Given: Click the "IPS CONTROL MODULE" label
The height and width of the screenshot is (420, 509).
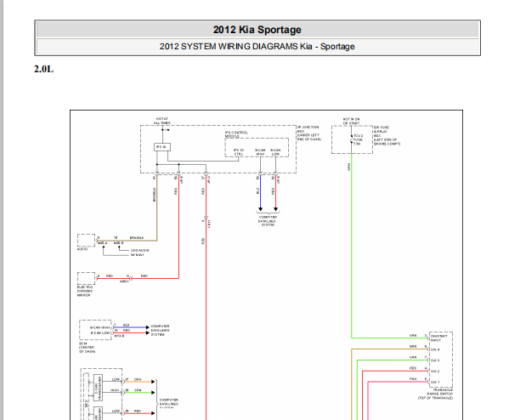Looking at the screenshot, I should pos(236,134).
